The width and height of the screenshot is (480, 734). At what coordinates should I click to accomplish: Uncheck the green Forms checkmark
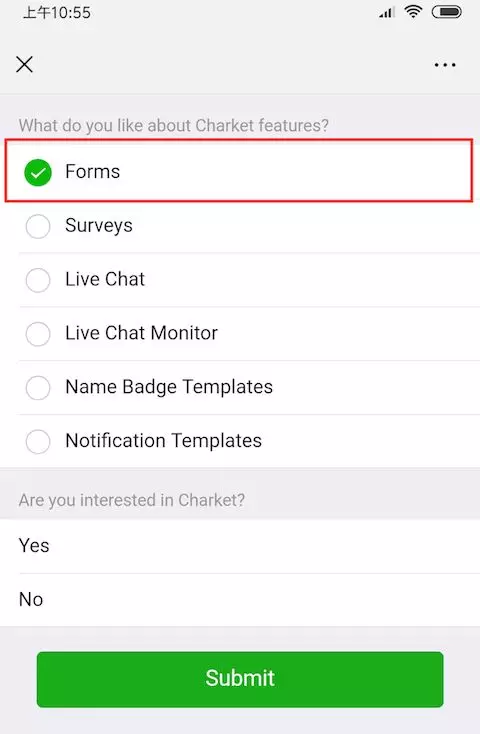(x=38, y=172)
